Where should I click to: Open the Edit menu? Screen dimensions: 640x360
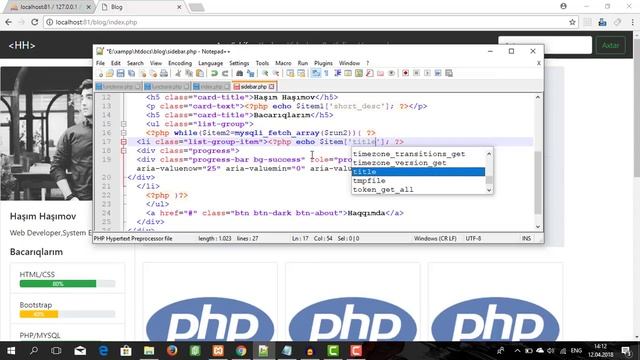click(x=116, y=63)
